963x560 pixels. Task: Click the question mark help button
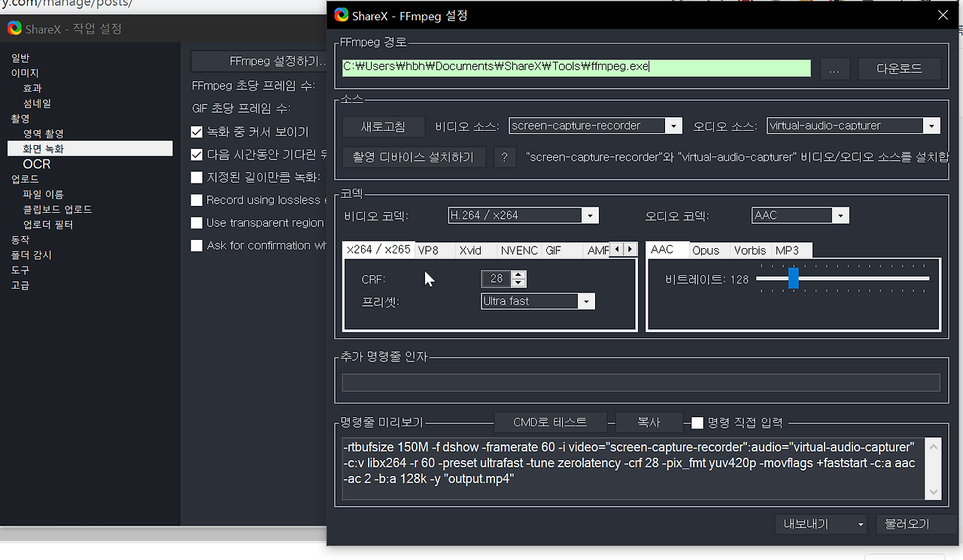tap(505, 157)
